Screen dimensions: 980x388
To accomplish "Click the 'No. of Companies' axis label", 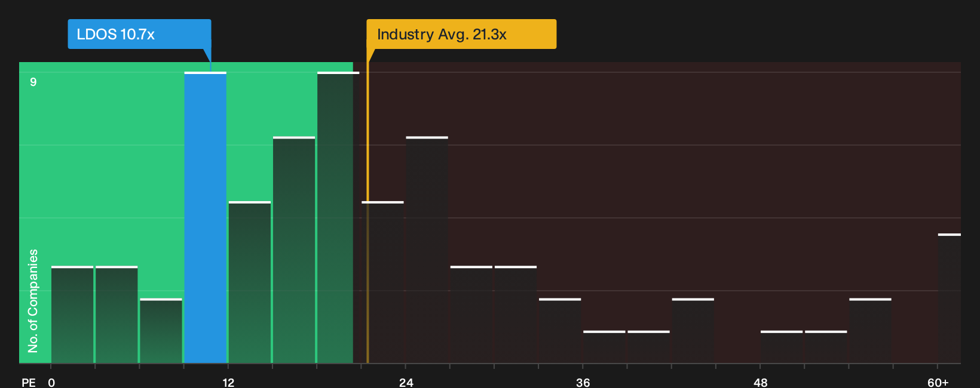I will coord(33,301).
